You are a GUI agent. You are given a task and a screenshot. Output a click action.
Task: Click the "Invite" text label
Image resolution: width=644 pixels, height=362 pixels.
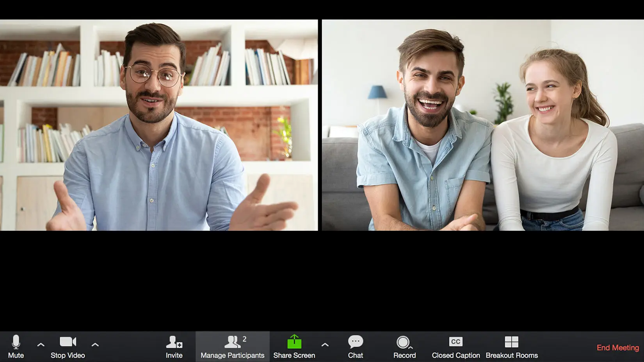point(174,355)
